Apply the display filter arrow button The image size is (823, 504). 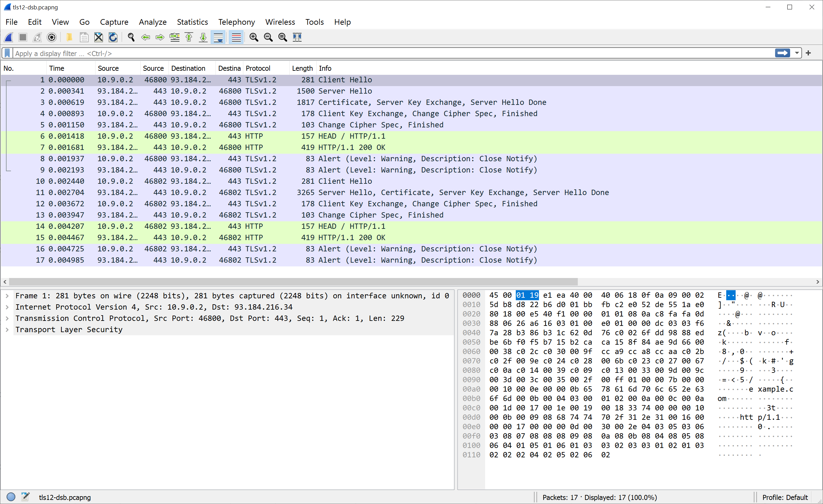click(x=782, y=53)
